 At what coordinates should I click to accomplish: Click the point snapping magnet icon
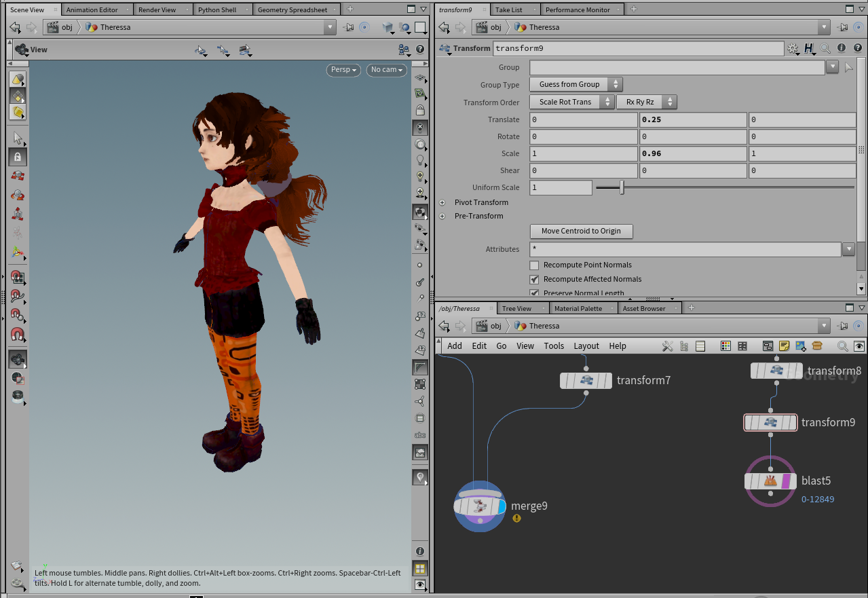[18, 315]
